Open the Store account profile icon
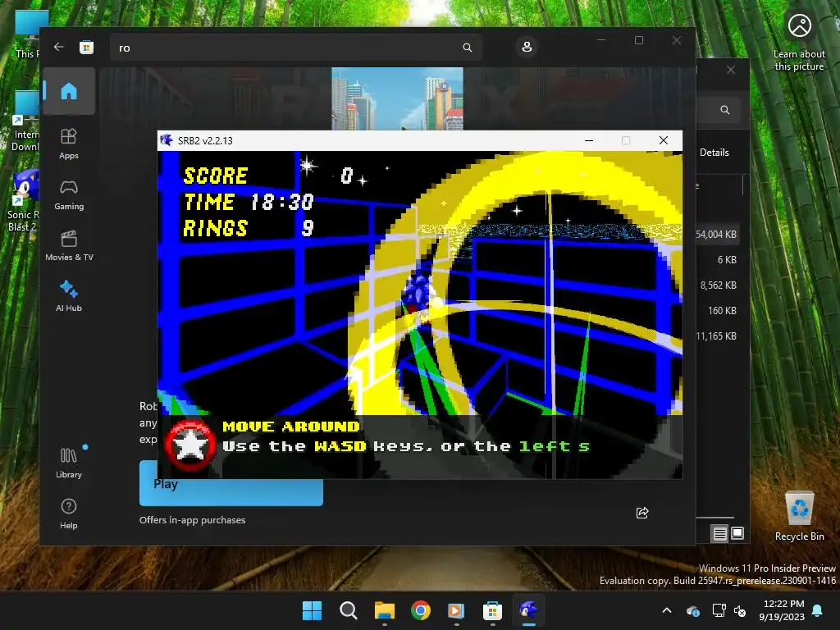The image size is (840, 630). 527,47
